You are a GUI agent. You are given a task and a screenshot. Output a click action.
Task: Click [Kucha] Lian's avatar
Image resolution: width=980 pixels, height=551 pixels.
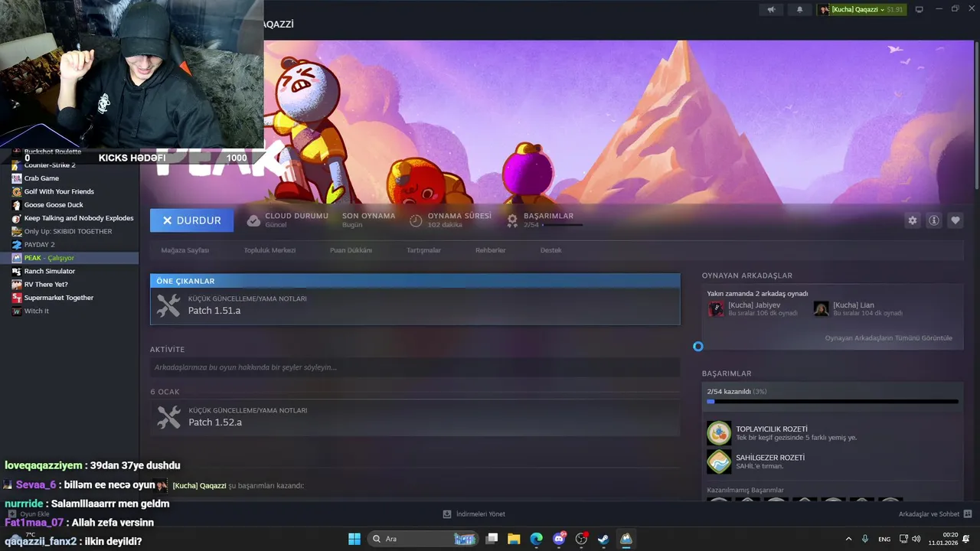[821, 308]
